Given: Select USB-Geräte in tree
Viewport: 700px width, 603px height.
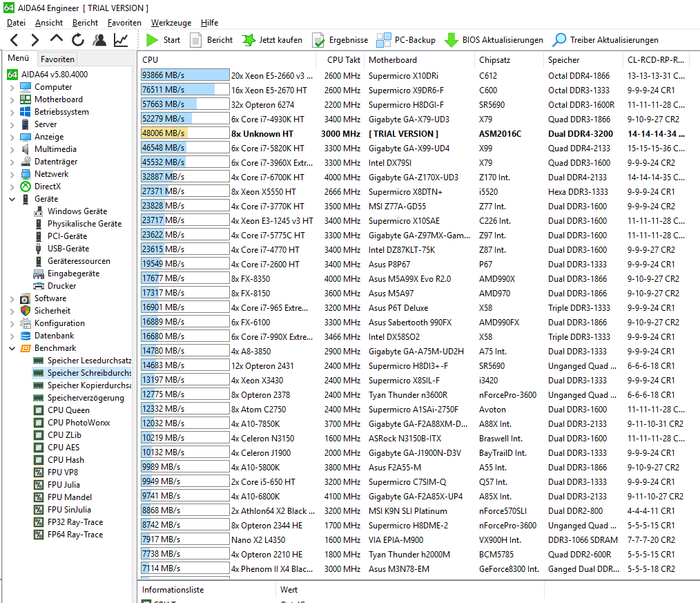Looking at the screenshot, I should click(x=68, y=249).
